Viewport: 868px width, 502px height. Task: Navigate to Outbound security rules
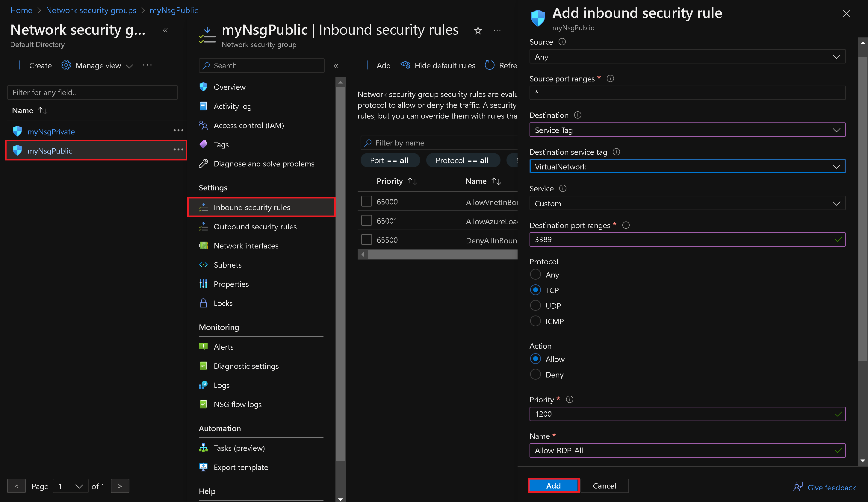[x=255, y=227]
